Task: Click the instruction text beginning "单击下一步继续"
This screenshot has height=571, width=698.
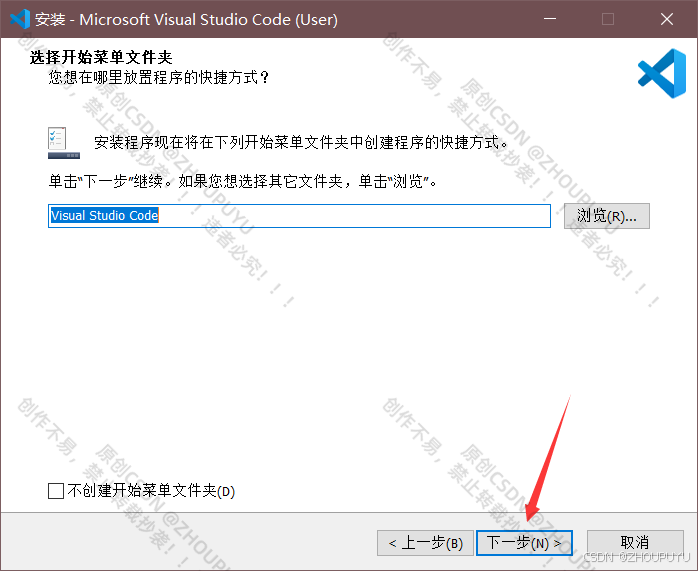Action: pos(243,181)
